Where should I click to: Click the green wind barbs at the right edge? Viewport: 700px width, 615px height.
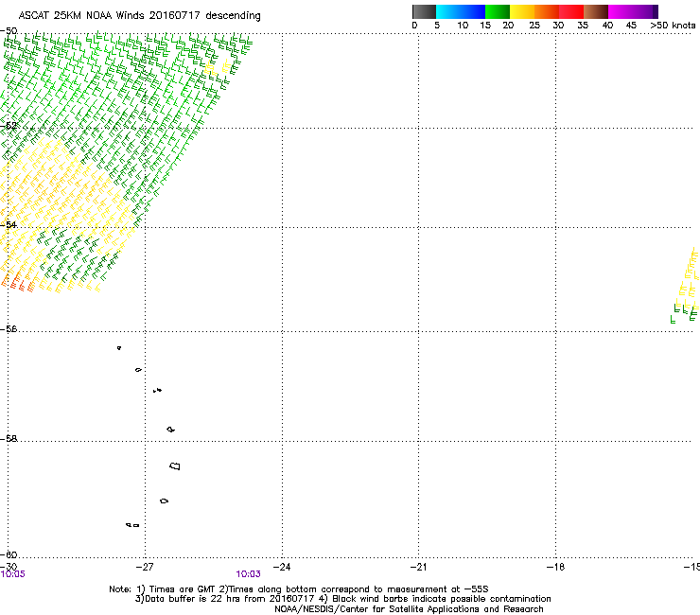(x=684, y=311)
